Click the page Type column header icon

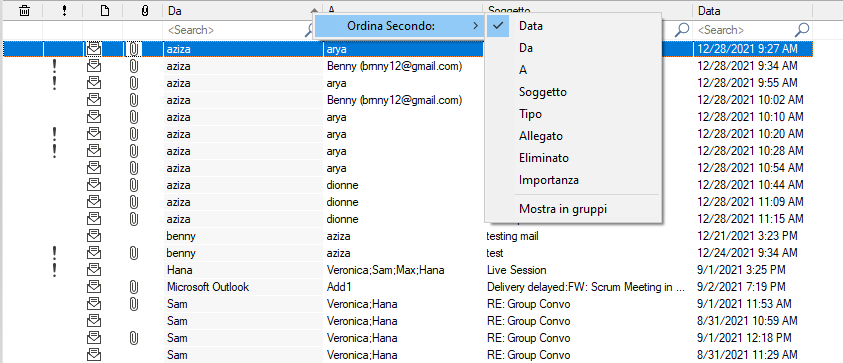click(x=105, y=10)
